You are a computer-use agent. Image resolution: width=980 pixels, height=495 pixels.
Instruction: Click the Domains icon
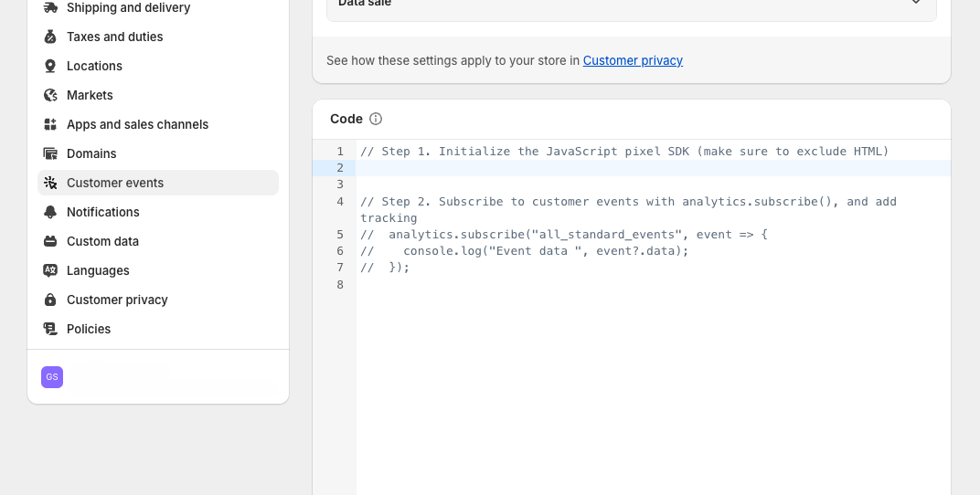tap(50, 153)
